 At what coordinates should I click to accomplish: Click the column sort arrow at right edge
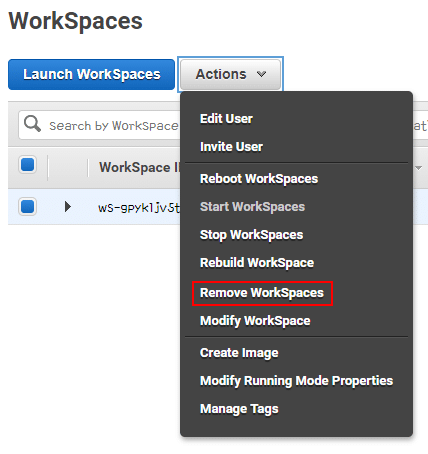(x=418, y=168)
